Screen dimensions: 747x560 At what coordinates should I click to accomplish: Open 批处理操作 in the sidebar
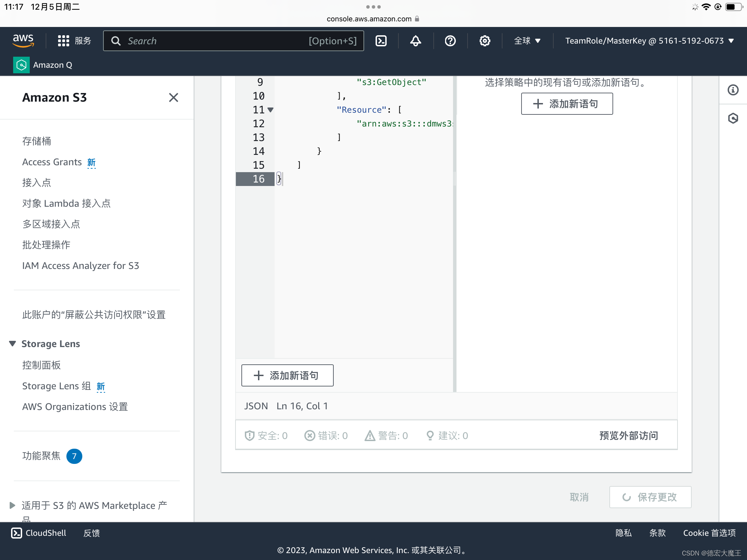click(46, 245)
